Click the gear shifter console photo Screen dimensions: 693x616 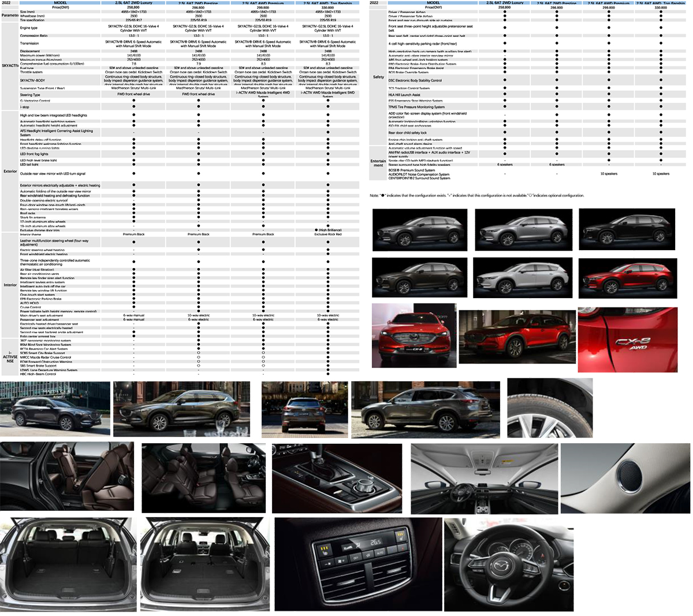click(x=337, y=478)
